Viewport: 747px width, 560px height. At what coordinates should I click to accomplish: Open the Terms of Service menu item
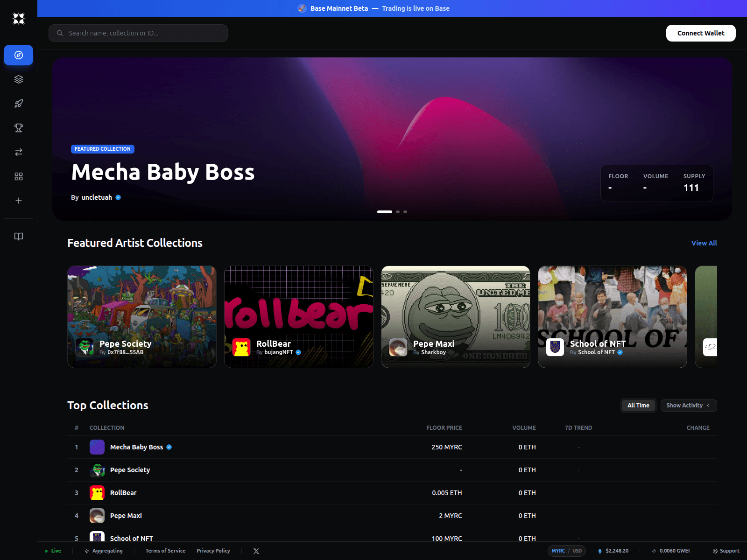tap(165, 551)
